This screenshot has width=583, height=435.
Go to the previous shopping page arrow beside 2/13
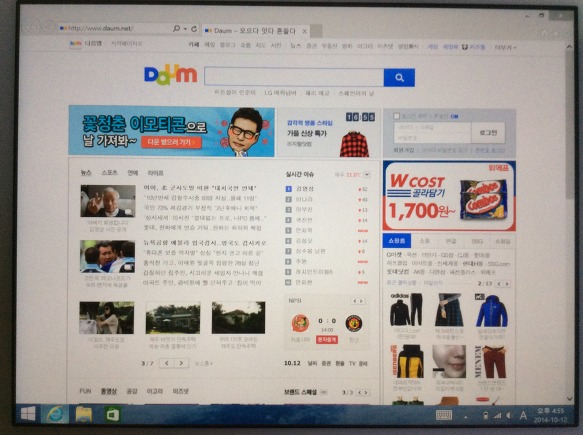pyautogui.click(x=499, y=284)
